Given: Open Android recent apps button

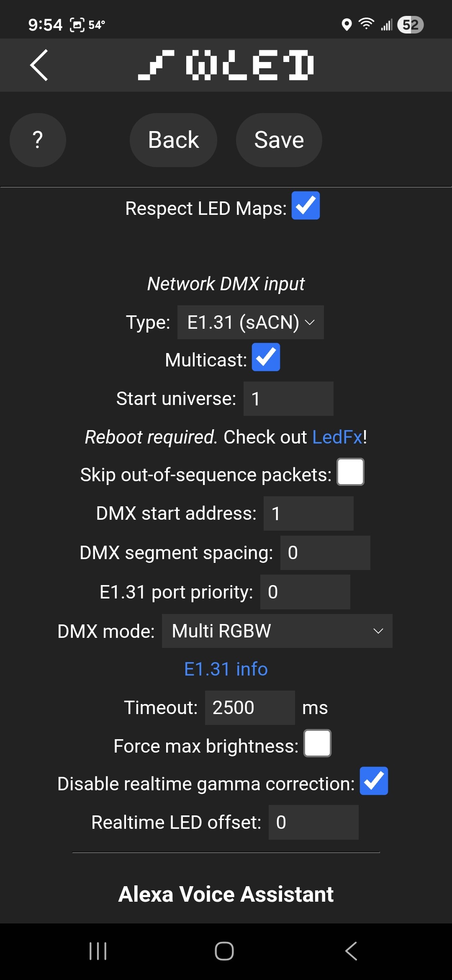Looking at the screenshot, I should tap(98, 951).
